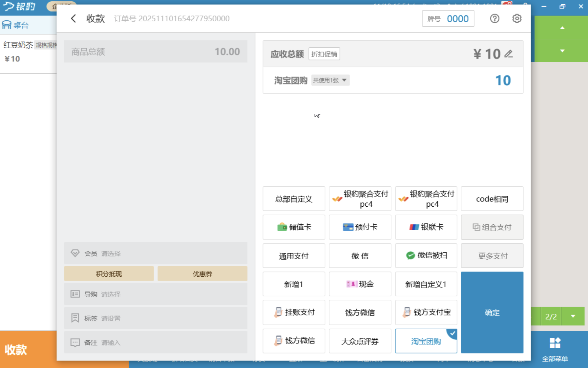This screenshot has height=368, width=588.
Task: Switch to the 桌台 tab
Action: click(x=16, y=25)
